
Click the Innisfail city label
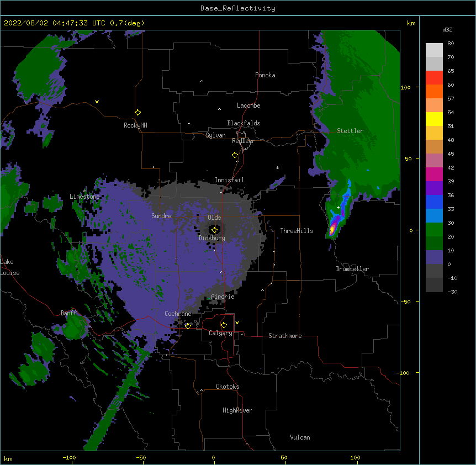point(229,180)
